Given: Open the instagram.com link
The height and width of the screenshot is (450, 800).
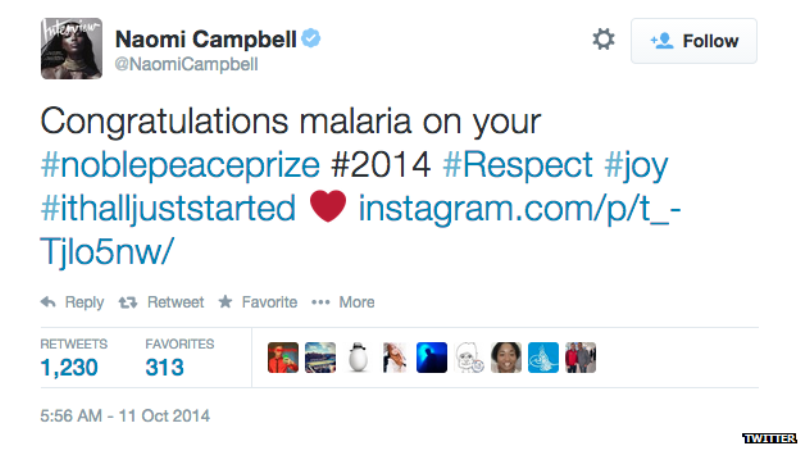Looking at the screenshot, I should pos(360,230).
